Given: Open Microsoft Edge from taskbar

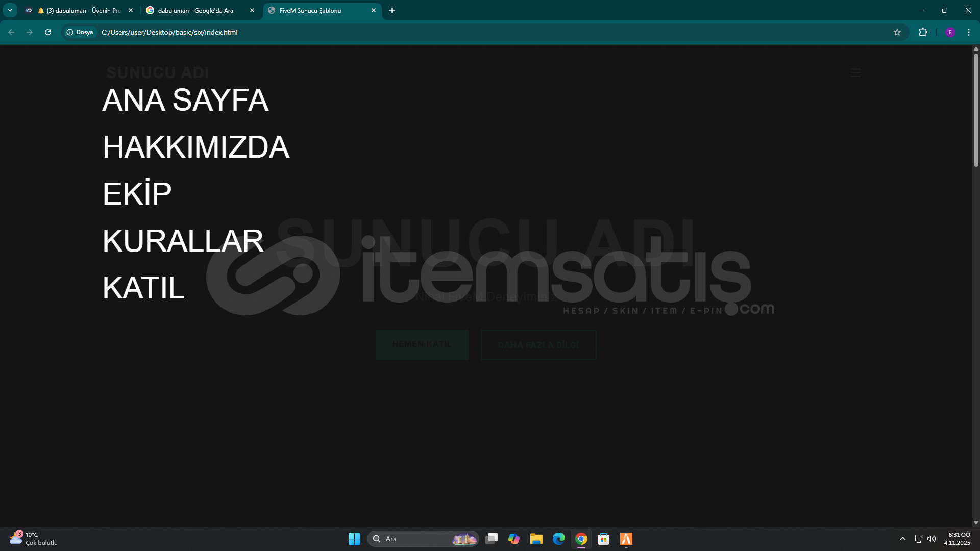Looking at the screenshot, I should (559, 539).
